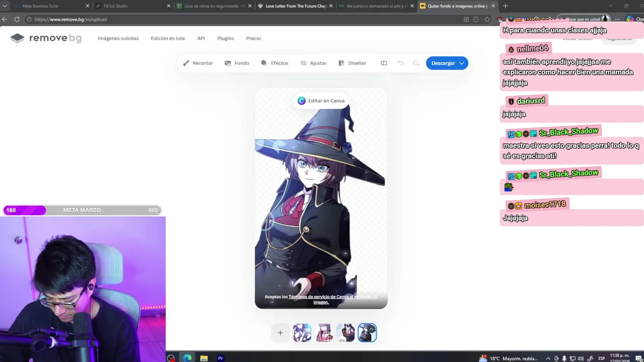Show hidden system tray icons chevron
This screenshot has width=644, height=362.
point(548,358)
